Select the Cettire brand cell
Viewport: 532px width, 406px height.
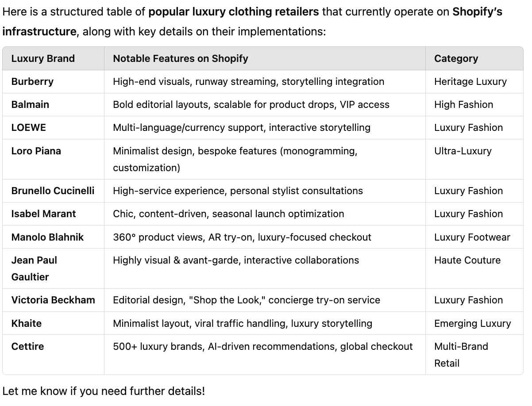pos(27,346)
